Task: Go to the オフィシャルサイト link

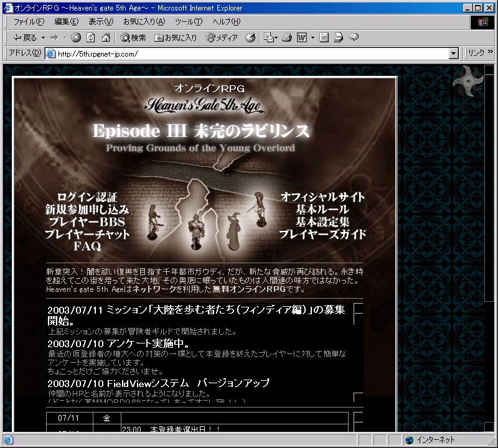Action: tap(322, 197)
